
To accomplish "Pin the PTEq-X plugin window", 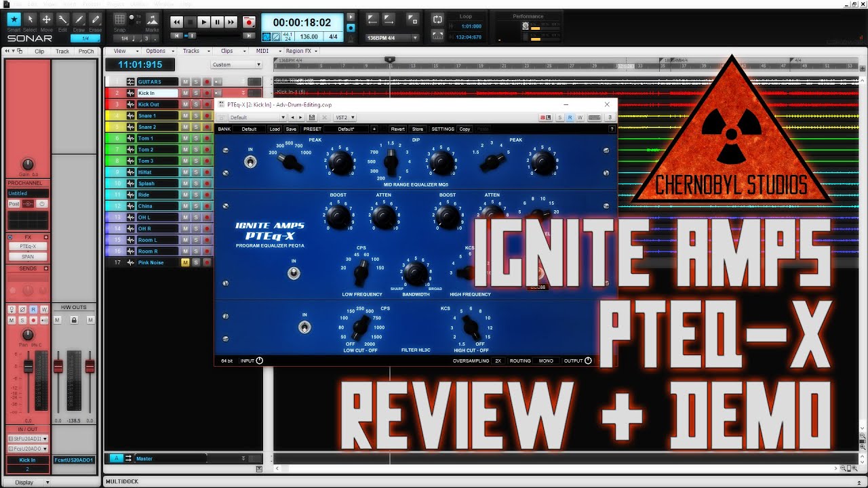I will tap(610, 117).
